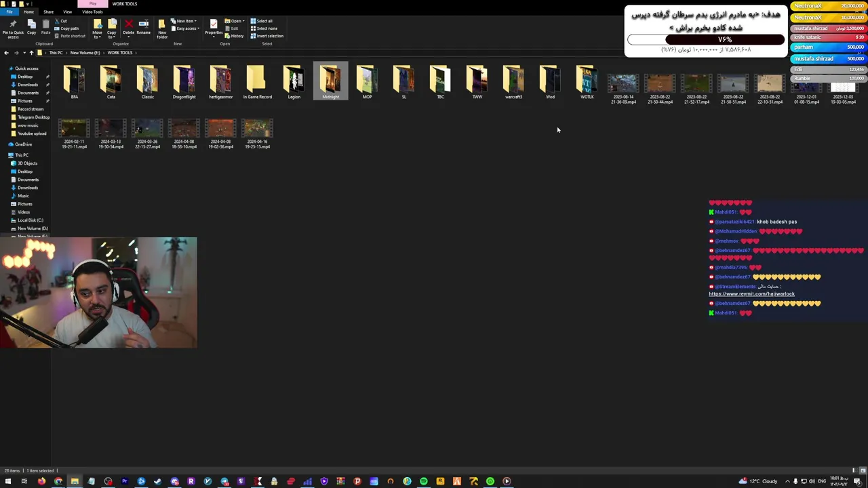The height and width of the screenshot is (488, 868).
Task: Click Pin to Quick access icon
Action: point(13,28)
